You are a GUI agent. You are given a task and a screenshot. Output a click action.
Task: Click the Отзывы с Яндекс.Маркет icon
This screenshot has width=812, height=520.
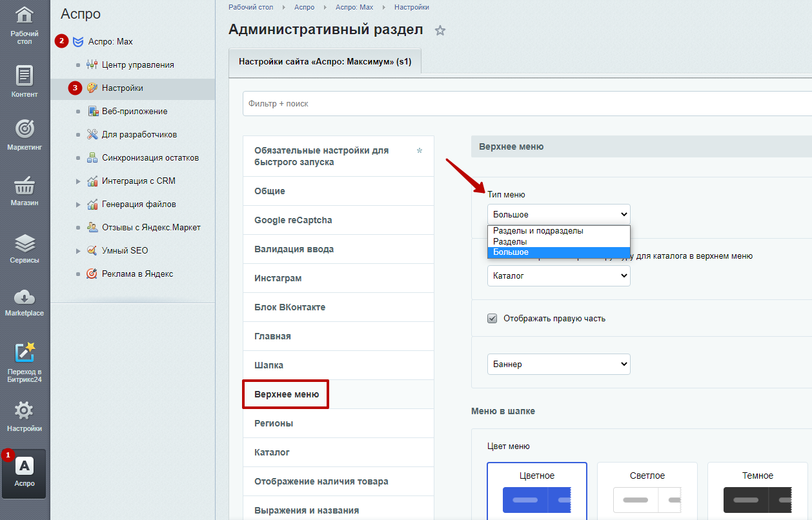point(92,227)
